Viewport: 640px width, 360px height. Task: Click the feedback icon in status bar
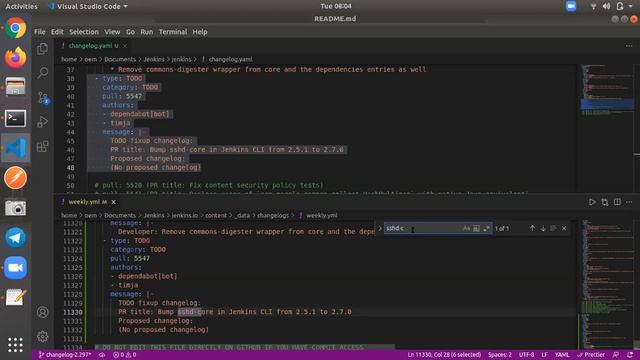tap(616, 355)
